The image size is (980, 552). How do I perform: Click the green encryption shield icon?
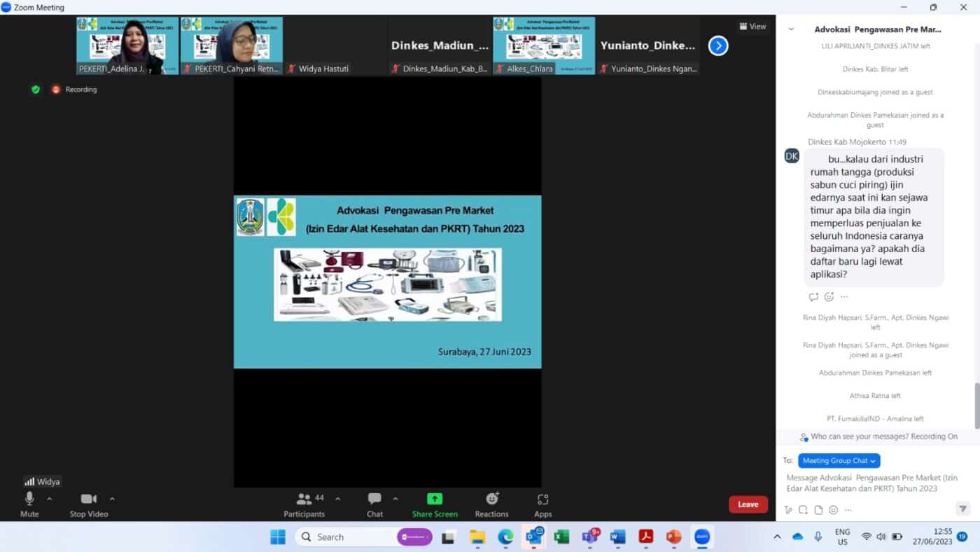coord(36,90)
